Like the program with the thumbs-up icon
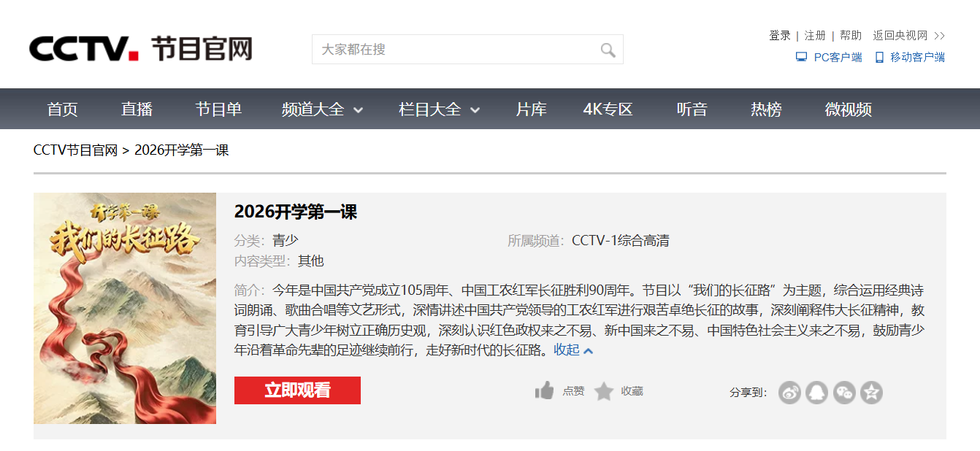The height and width of the screenshot is (451, 980). point(544,391)
